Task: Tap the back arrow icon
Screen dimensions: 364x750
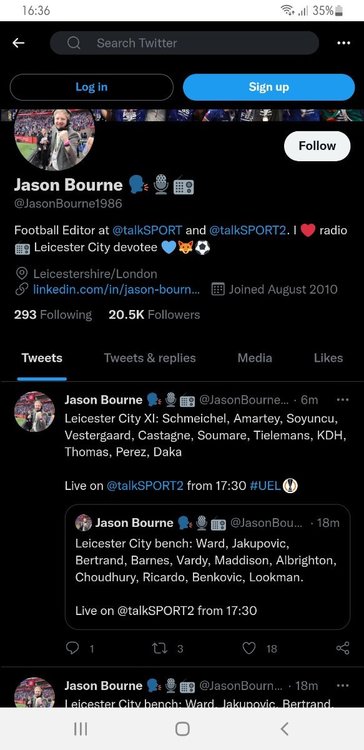Action: point(18,43)
